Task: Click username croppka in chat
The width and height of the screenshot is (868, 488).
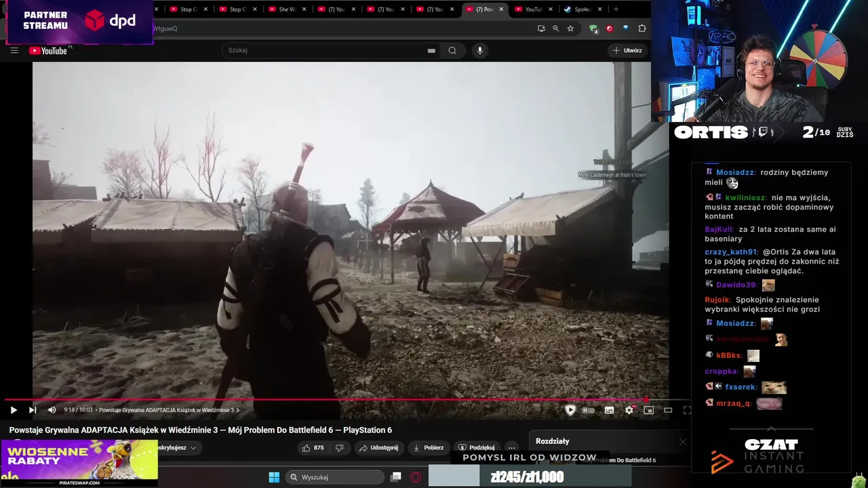Action: pyautogui.click(x=722, y=371)
